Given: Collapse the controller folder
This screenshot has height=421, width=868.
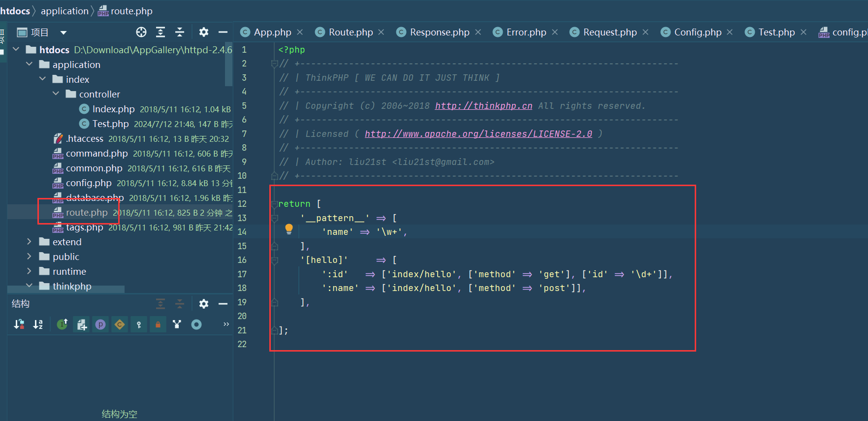Looking at the screenshot, I should (x=56, y=94).
